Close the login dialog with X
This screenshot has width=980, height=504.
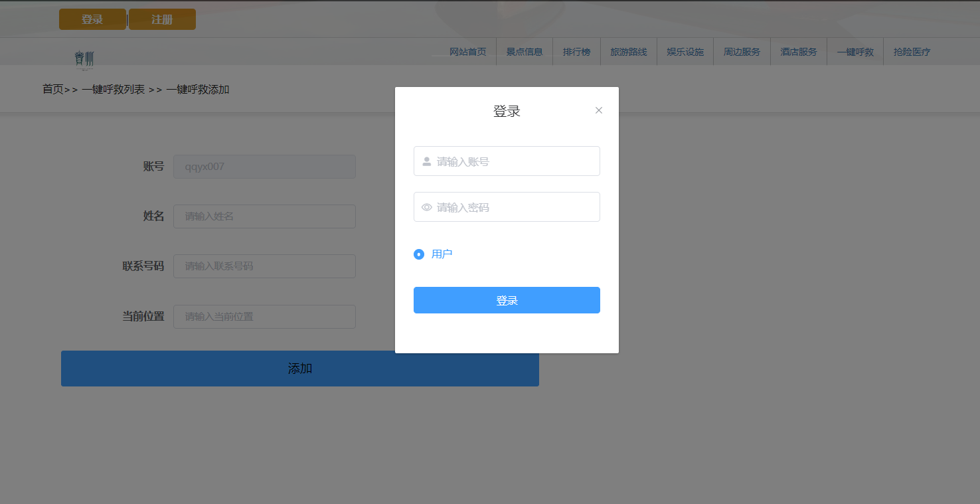click(x=599, y=110)
